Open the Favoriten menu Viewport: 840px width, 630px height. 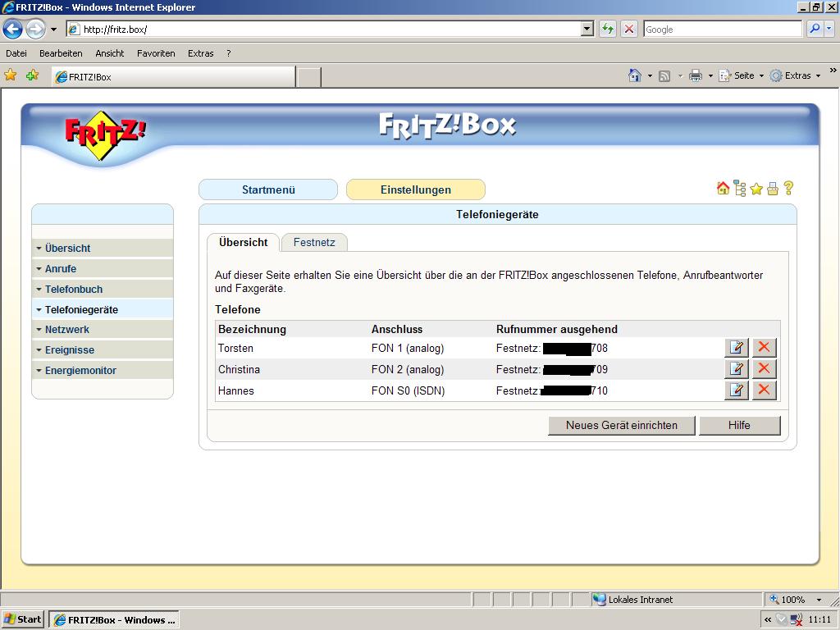pyautogui.click(x=156, y=53)
